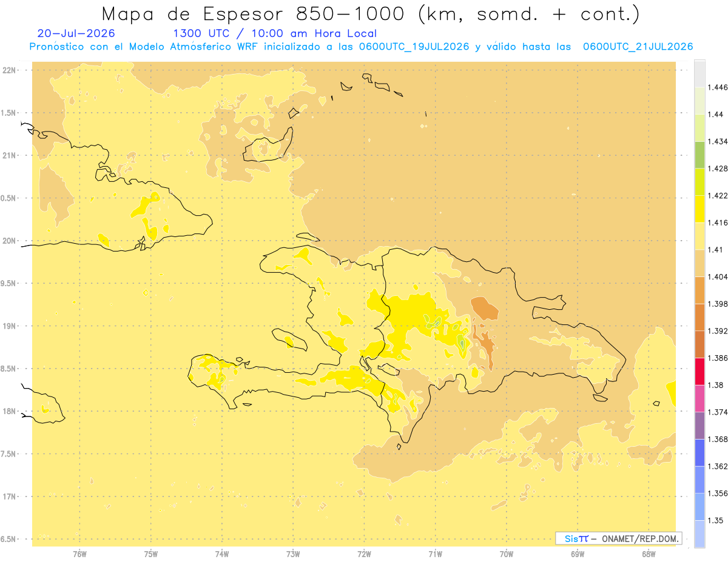Select the purple legend swatch between 1.368 and 1.374
The image size is (728, 562).
699,425
